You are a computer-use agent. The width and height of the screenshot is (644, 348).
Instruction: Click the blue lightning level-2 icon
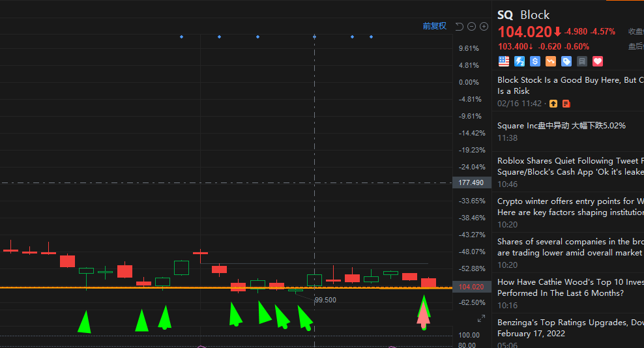tap(519, 61)
